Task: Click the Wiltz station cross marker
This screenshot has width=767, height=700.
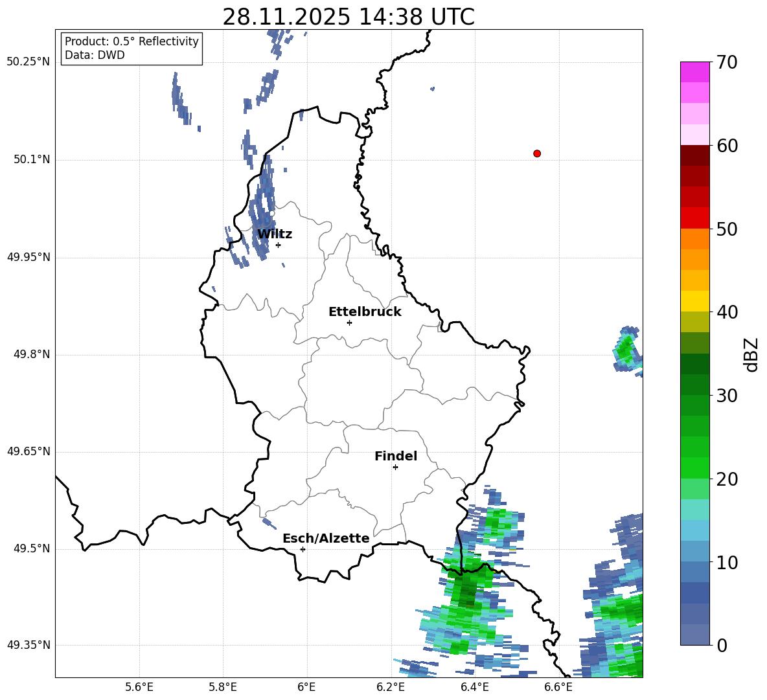Action: (279, 245)
